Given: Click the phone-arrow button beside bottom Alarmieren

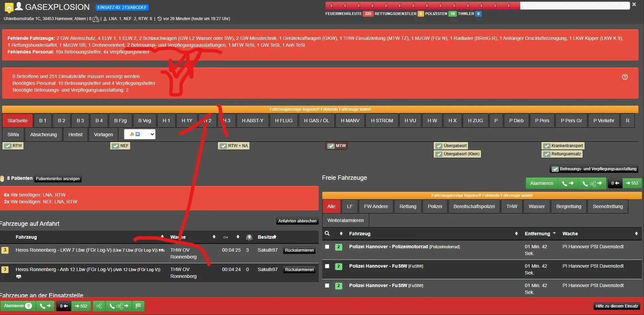Looking at the screenshot, I should (45, 306).
